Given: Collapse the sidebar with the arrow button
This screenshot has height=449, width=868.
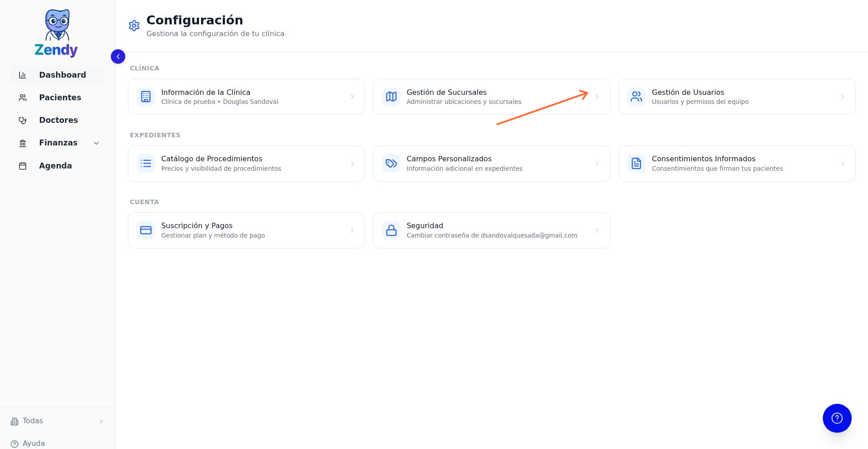Looking at the screenshot, I should [118, 56].
